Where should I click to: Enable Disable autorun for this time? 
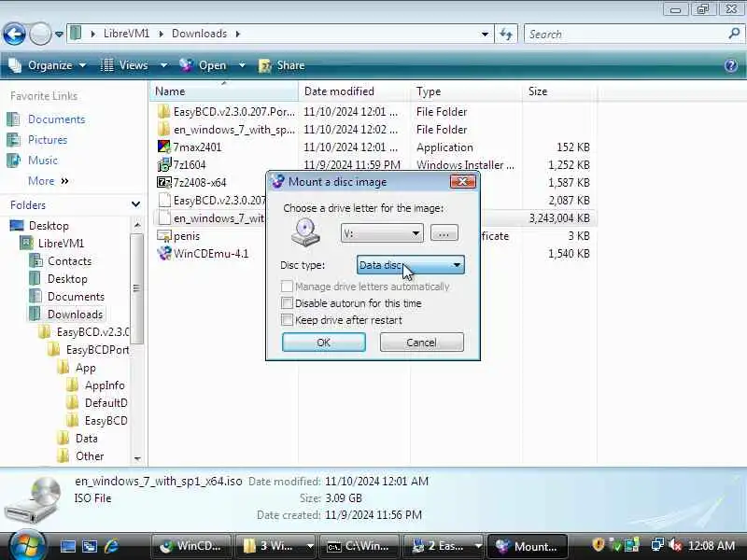tap(287, 302)
